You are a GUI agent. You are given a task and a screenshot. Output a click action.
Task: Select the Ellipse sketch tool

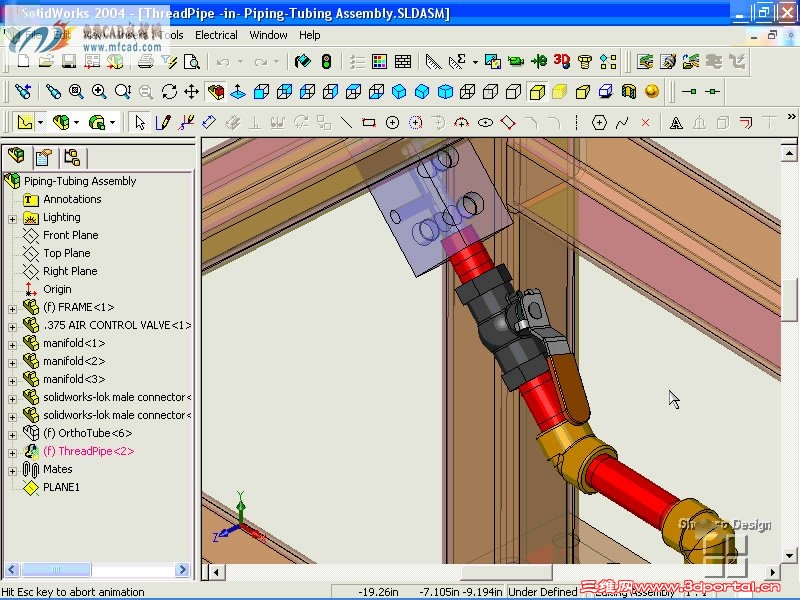point(485,122)
